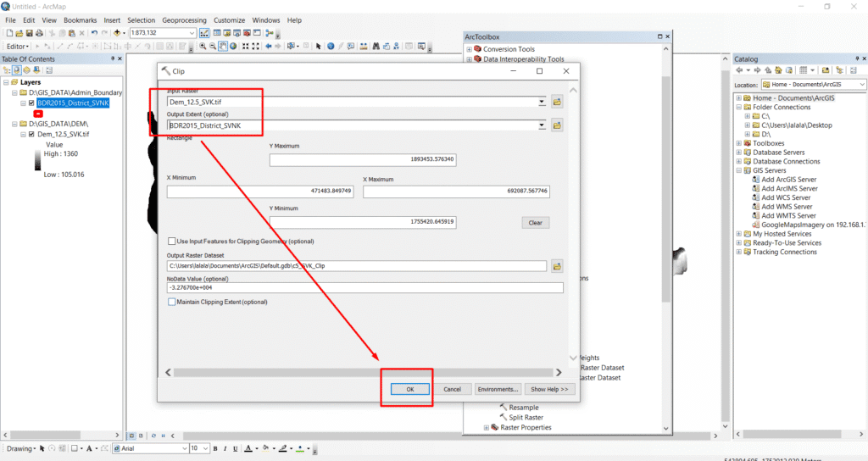The image size is (868, 461).
Task: Click the Measure ruler icon
Action: (364, 47)
